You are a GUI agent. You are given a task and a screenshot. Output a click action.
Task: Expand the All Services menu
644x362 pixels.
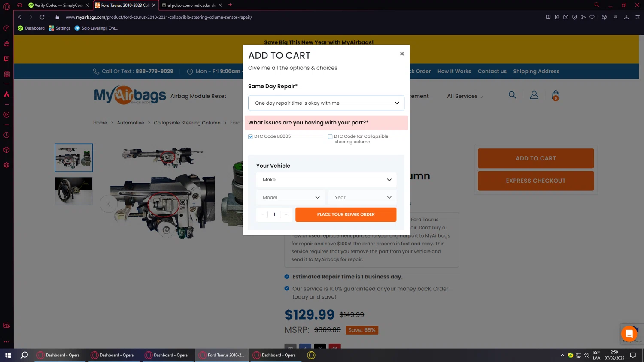click(465, 96)
